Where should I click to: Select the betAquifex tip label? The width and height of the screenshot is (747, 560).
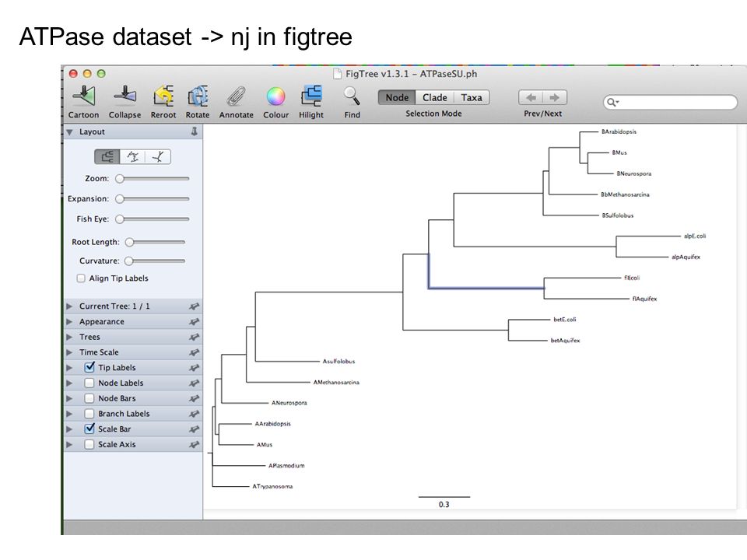pyautogui.click(x=566, y=341)
